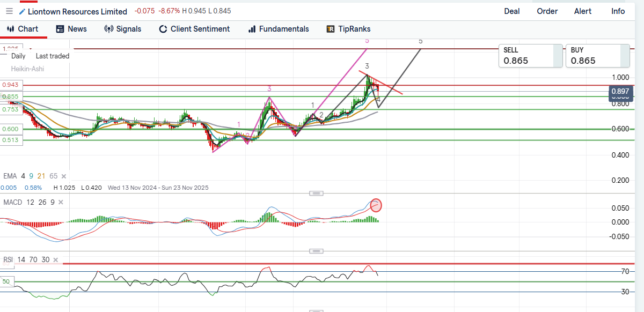Grab the resize handle above the MACD panel

point(317,193)
